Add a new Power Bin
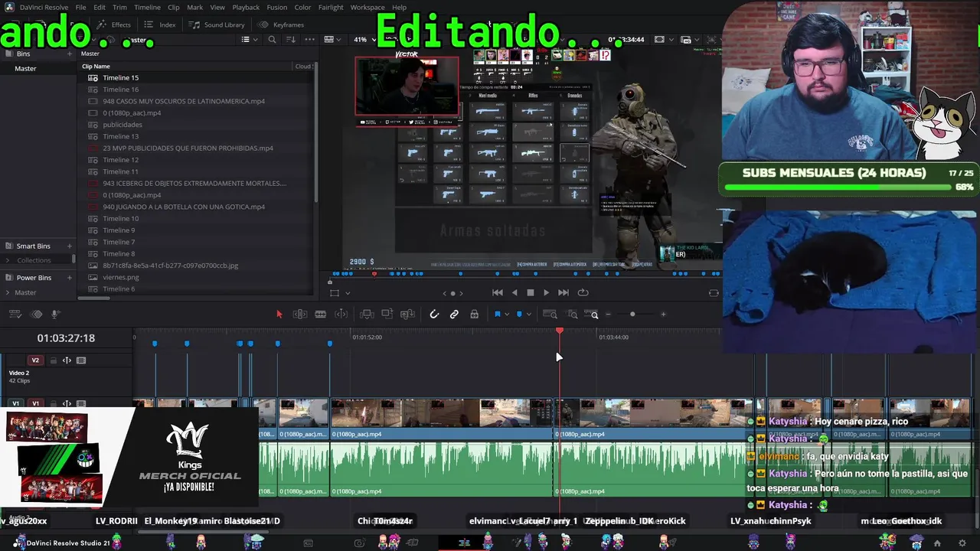The height and width of the screenshot is (551, 980). pyautogui.click(x=70, y=278)
